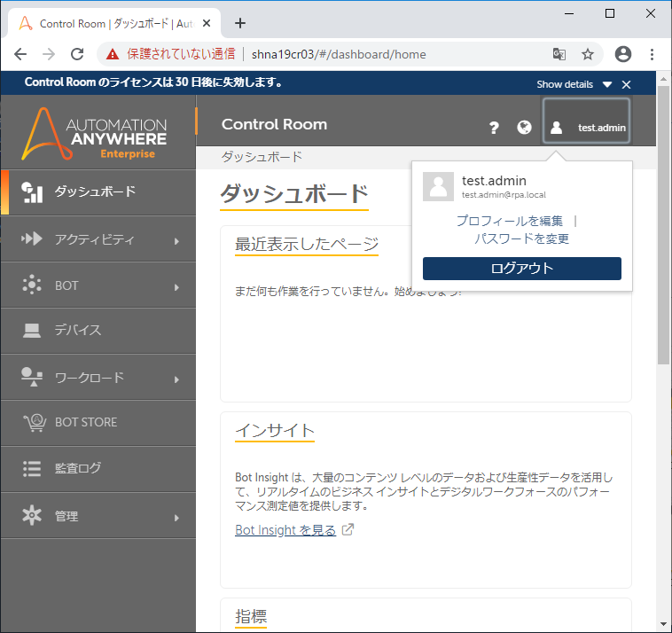
Task: Bookmark this page with the star icon
Action: (588, 54)
